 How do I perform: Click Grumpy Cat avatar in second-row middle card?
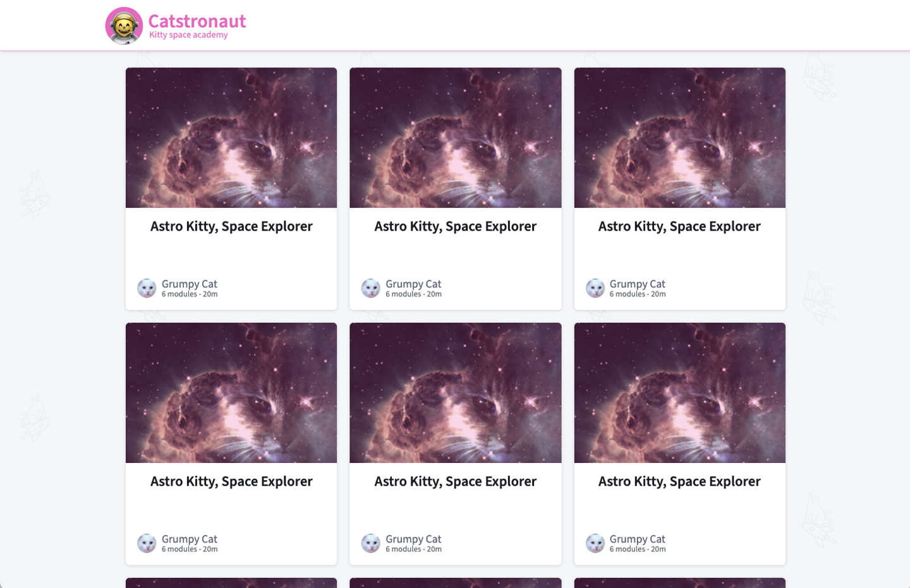click(371, 543)
